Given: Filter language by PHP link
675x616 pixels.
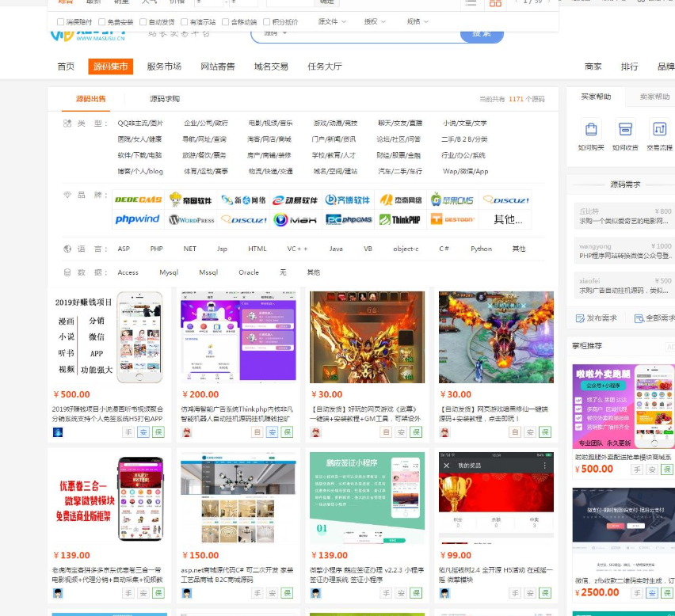Looking at the screenshot, I should (x=157, y=249).
